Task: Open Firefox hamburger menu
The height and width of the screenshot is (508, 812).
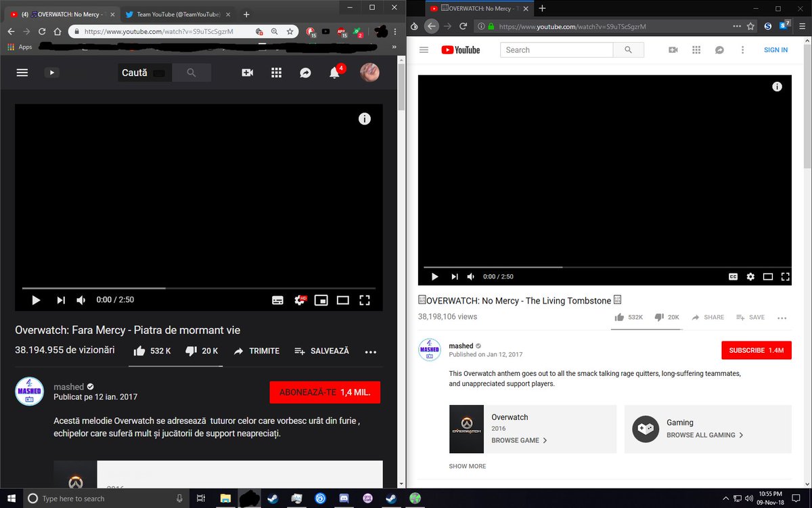Action: click(802, 26)
